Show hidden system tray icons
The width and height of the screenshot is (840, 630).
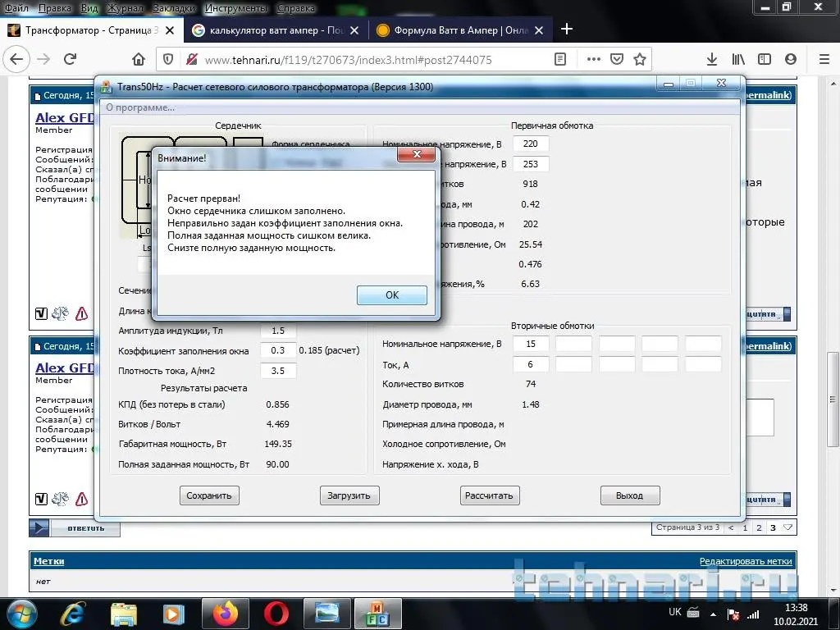point(713,614)
